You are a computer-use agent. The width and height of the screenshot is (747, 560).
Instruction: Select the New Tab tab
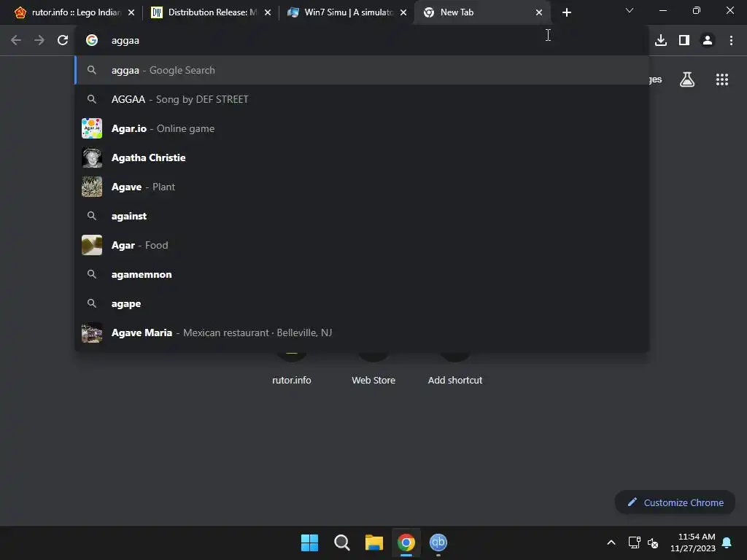(x=483, y=12)
